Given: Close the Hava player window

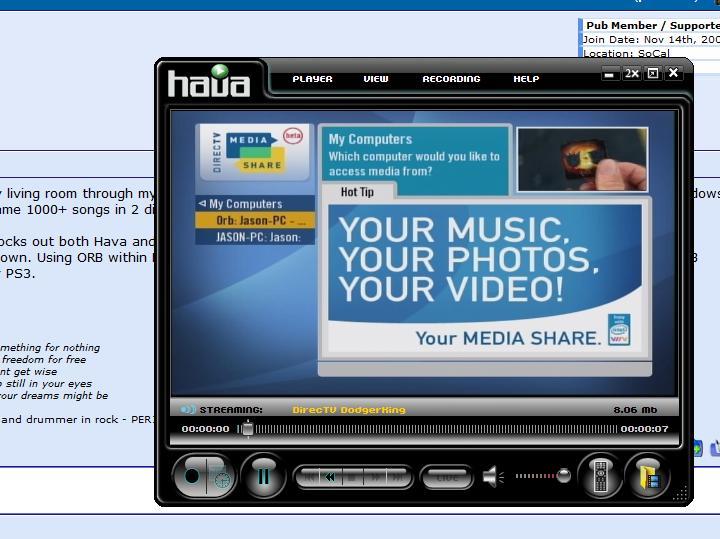Looking at the screenshot, I should pyautogui.click(x=673, y=73).
